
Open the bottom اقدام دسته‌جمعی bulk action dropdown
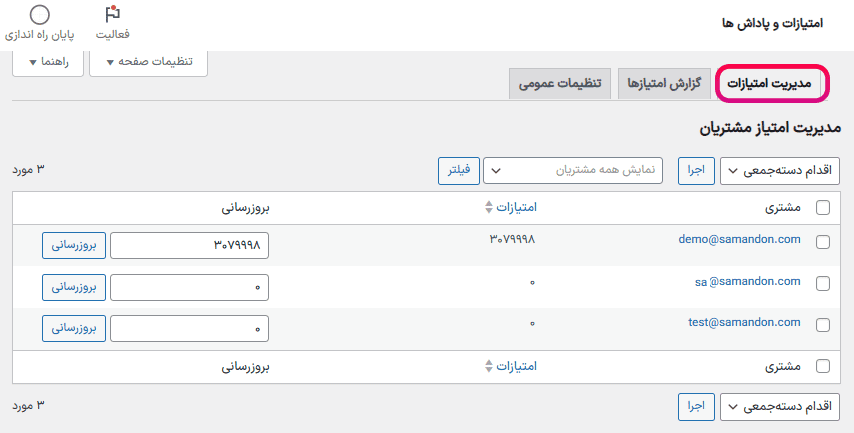point(780,407)
